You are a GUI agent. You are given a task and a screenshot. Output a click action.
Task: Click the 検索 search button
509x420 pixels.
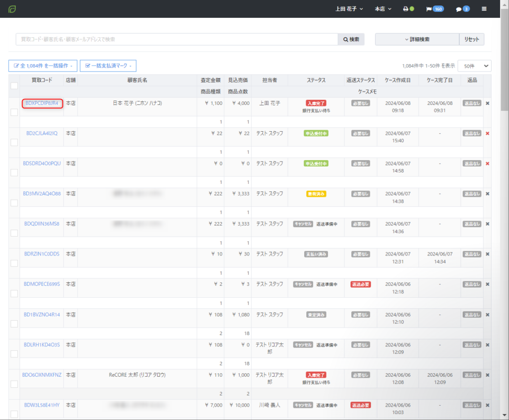[x=351, y=39]
